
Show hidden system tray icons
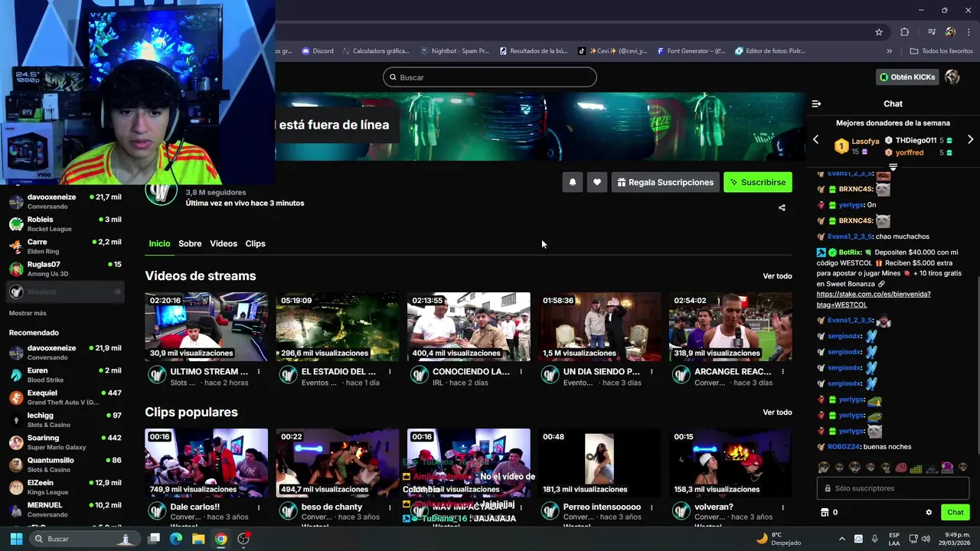842,539
